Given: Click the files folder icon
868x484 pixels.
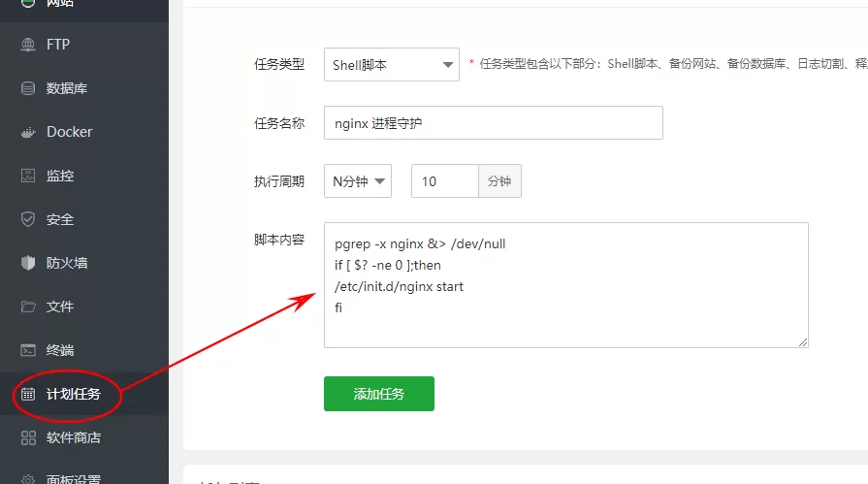Looking at the screenshot, I should [28, 307].
